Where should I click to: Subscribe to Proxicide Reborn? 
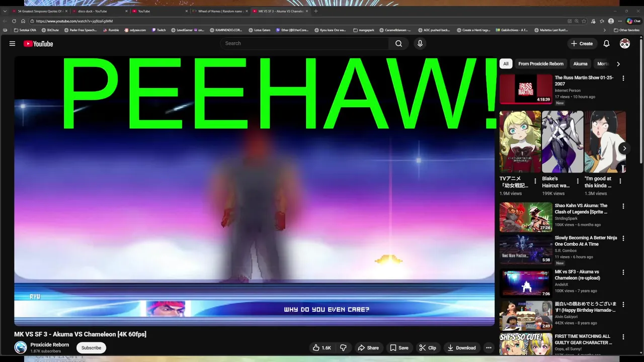[91, 348]
